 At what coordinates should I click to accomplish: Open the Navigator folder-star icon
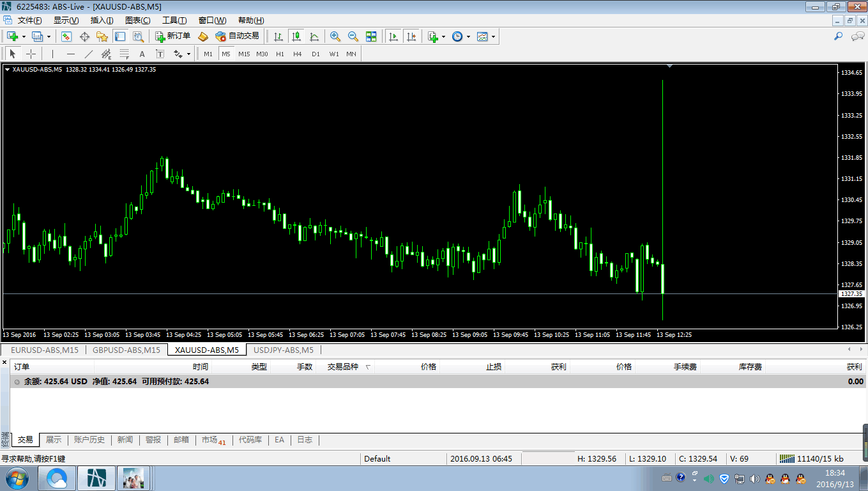coord(102,36)
